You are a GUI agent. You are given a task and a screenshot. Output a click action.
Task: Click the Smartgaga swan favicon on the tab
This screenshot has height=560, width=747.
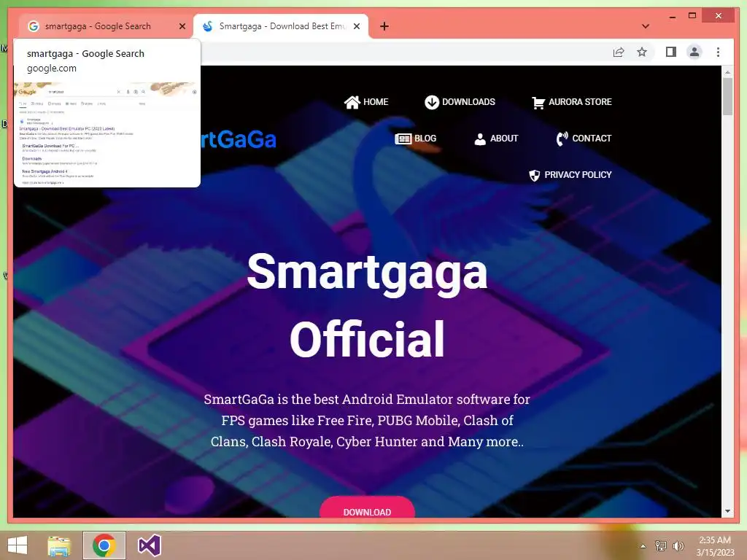point(207,26)
